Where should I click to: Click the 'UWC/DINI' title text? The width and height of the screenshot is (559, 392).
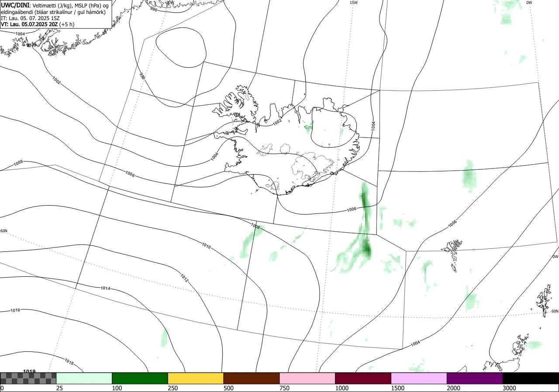tap(15, 5)
